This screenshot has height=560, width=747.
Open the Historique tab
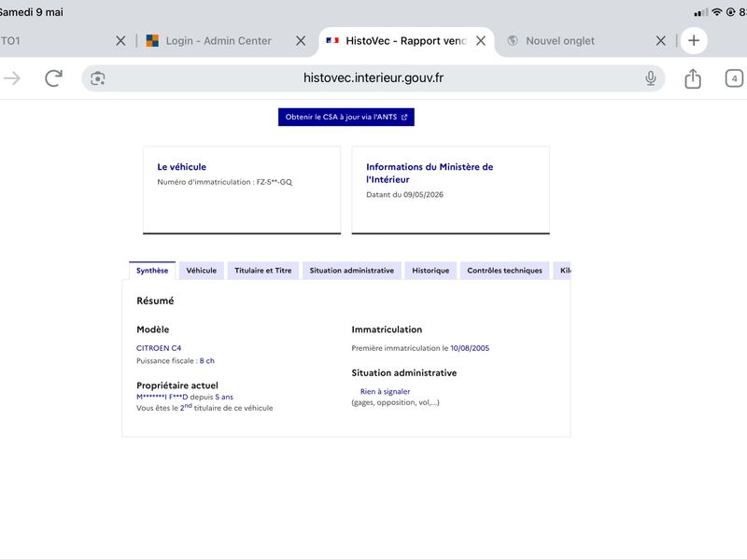point(430,271)
